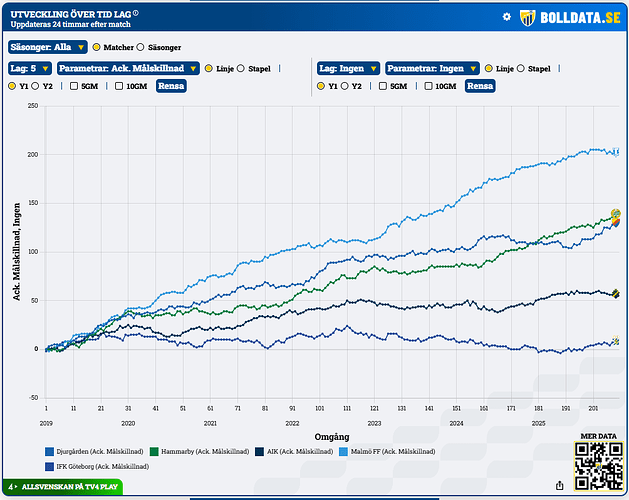This screenshot has height=500, width=629.
Task: Open the Lag: Ingen dropdown
Action: (348, 69)
